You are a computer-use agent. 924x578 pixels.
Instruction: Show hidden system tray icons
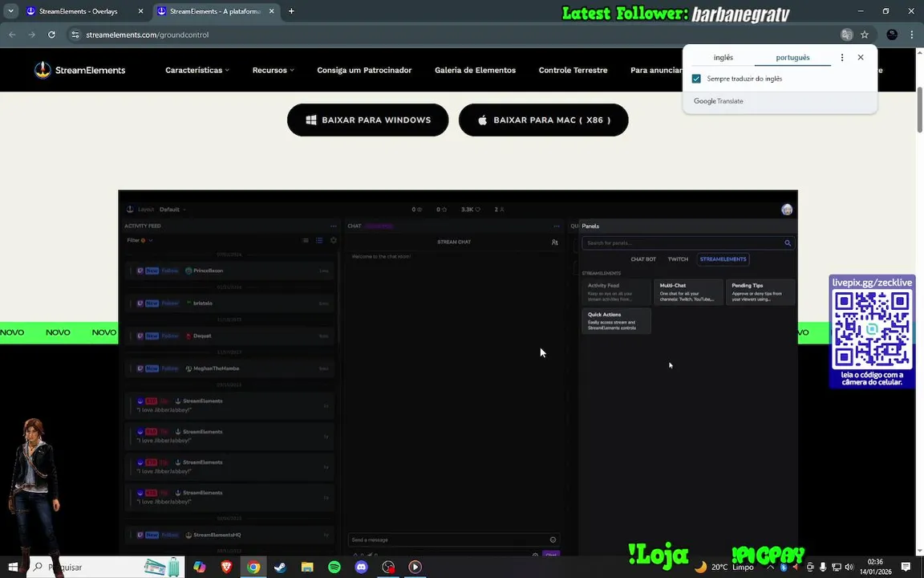770,567
